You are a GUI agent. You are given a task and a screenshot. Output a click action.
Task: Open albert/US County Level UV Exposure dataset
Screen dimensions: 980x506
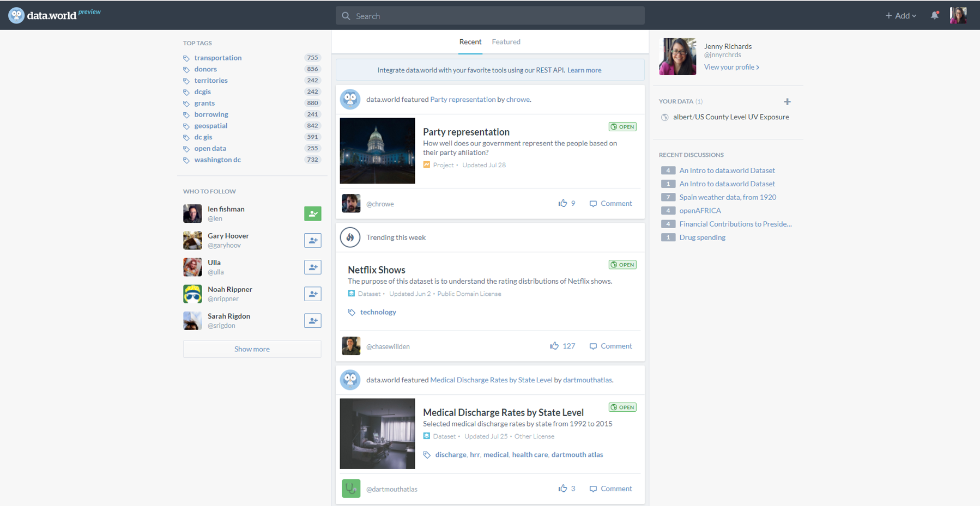730,117
